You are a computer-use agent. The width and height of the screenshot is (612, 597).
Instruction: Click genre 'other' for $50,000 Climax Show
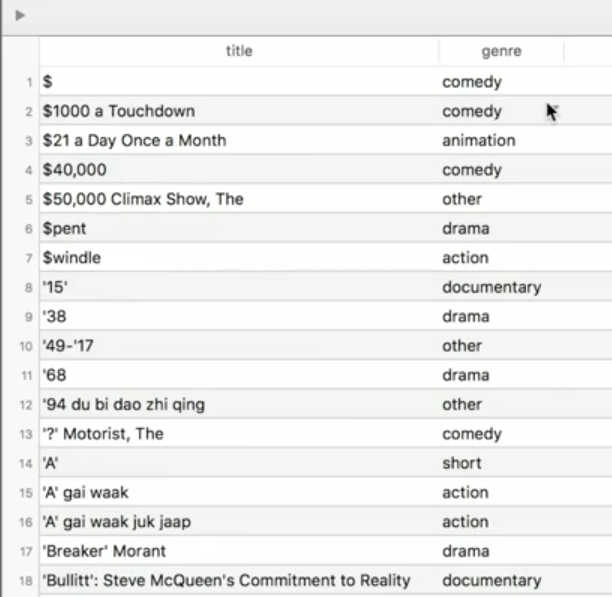click(x=462, y=199)
